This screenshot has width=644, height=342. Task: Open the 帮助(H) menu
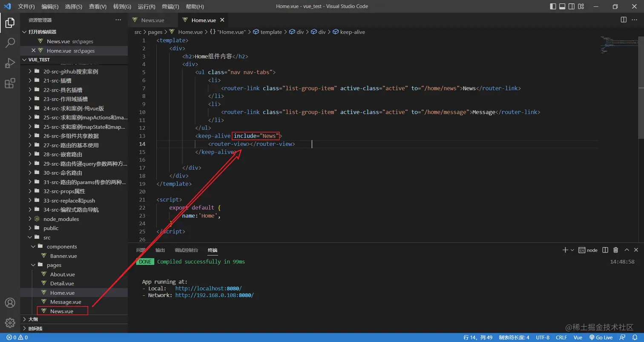pyautogui.click(x=195, y=6)
